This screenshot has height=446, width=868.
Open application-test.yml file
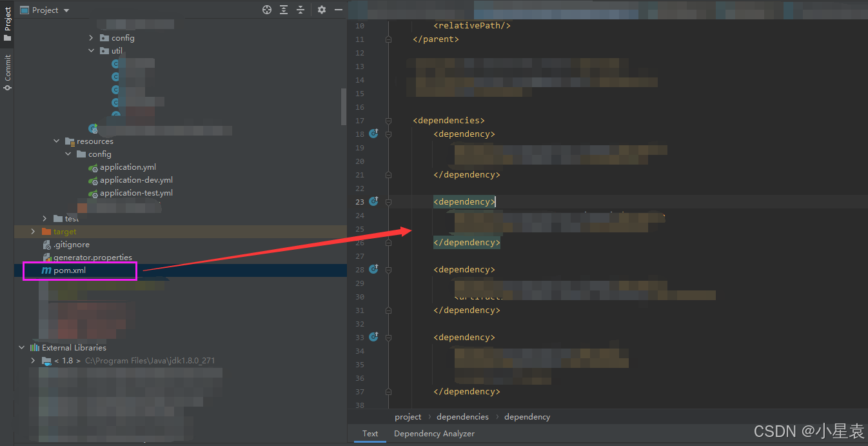[x=136, y=193]
